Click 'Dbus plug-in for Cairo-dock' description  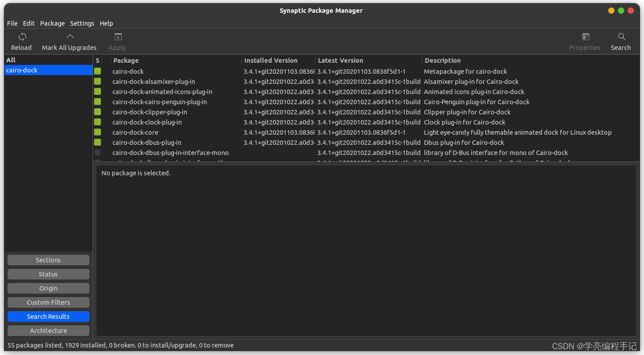464,143
